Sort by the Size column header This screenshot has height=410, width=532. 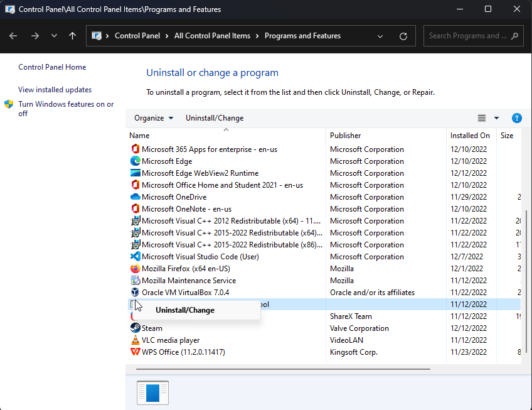pyautogui.click(x=509, y=135)
